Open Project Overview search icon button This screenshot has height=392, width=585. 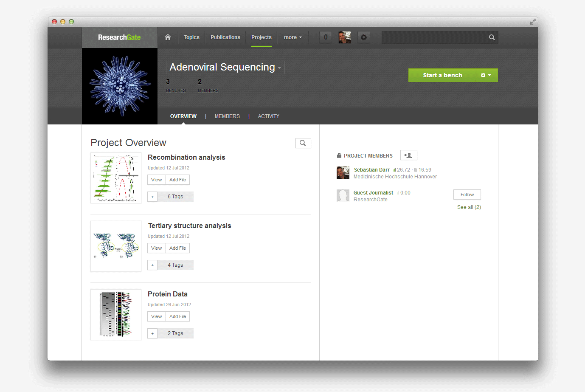(x=303, y=143)
